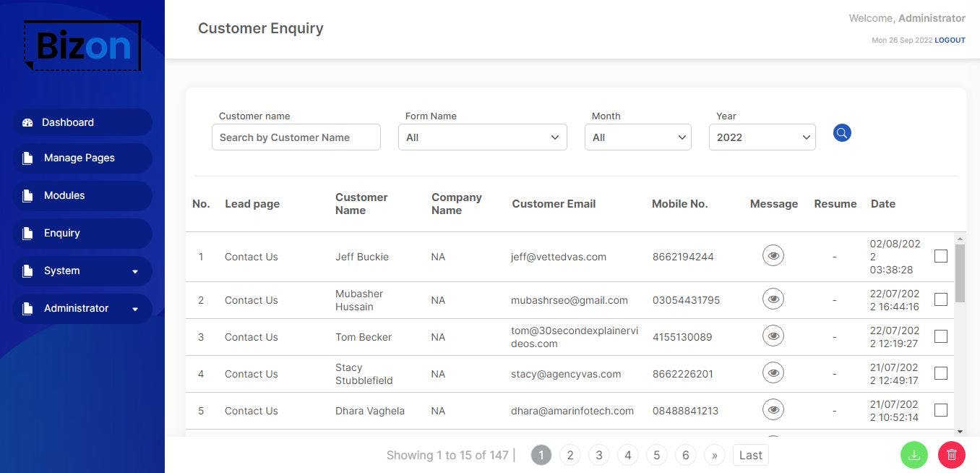Click the Dashboard gauge icon in sidebar

coord(27,123)
